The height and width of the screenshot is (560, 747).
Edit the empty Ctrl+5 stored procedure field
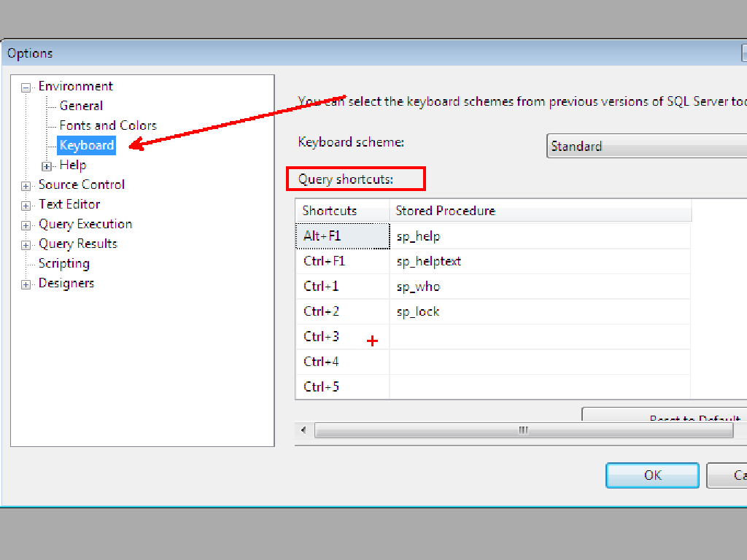pyautogui.click(x=511, y=386)
